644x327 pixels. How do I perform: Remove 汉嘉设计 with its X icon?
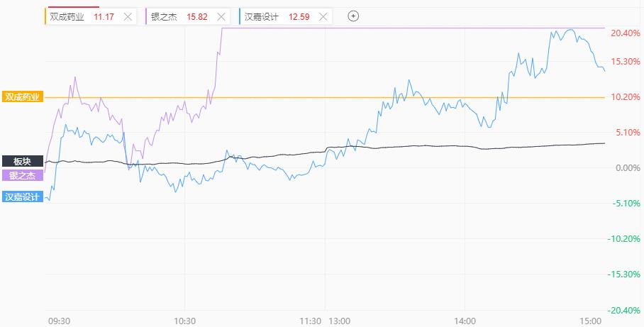(x=323, y=17)
